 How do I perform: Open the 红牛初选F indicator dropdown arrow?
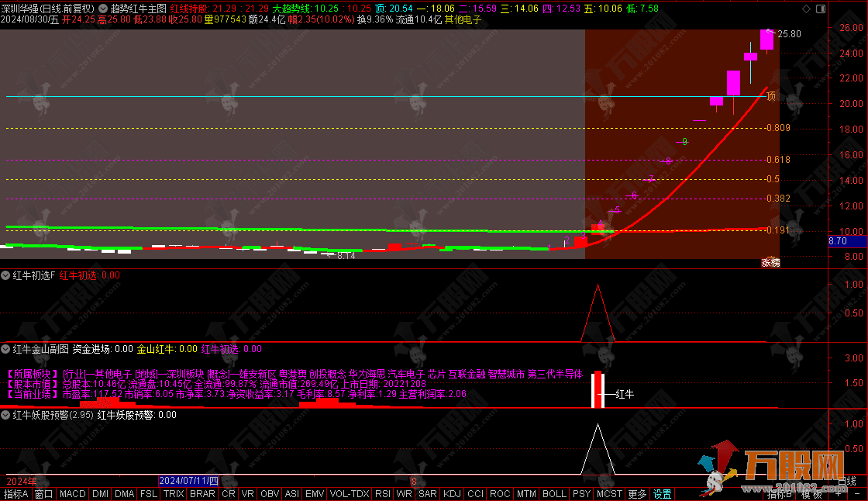coord(5,275)
